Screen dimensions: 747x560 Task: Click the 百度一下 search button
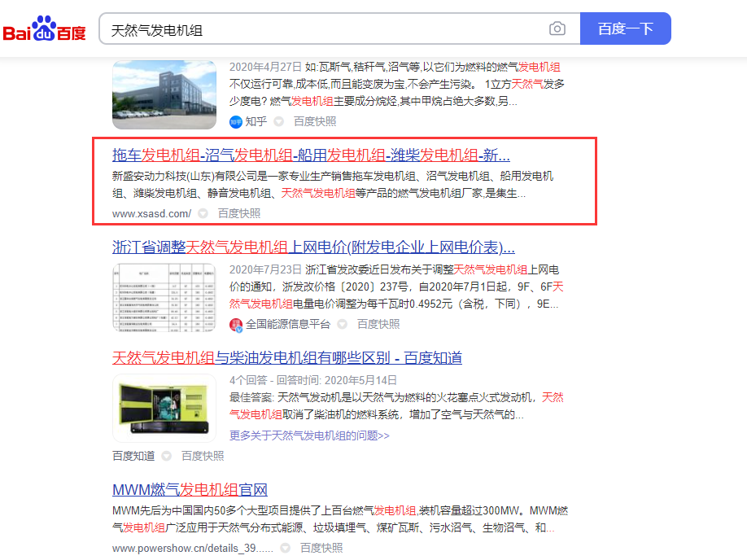point(626,28)
